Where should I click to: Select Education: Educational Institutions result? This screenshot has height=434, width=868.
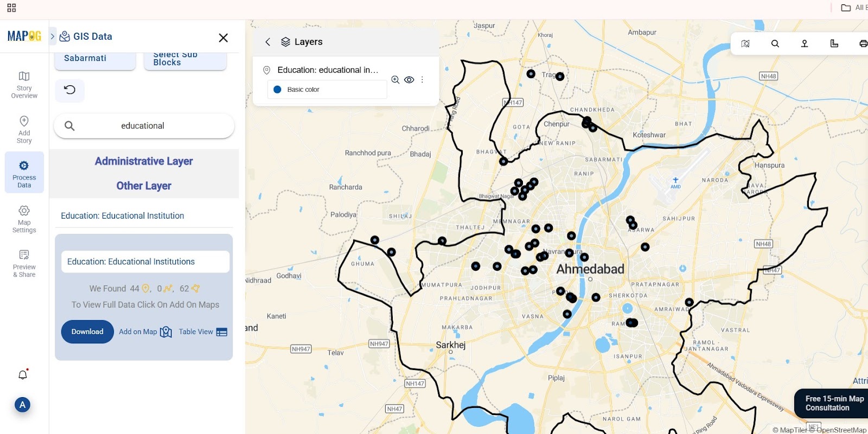(145, 261)
